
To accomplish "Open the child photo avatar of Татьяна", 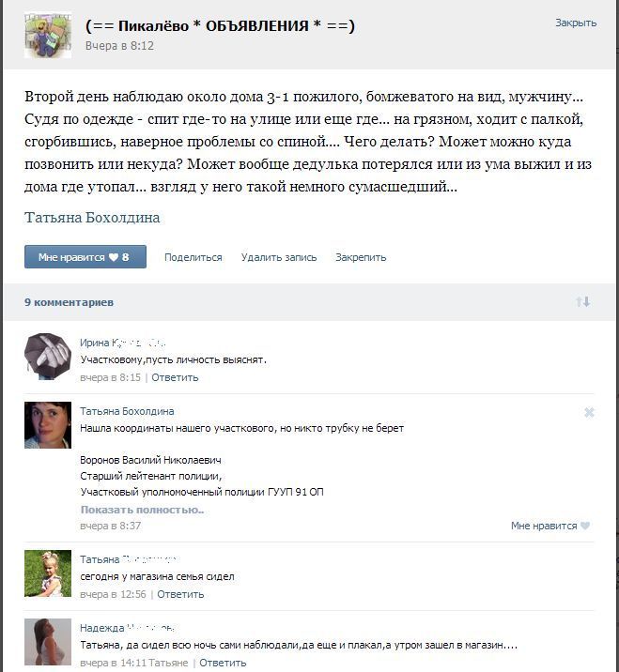I will [x=48, y=573].
